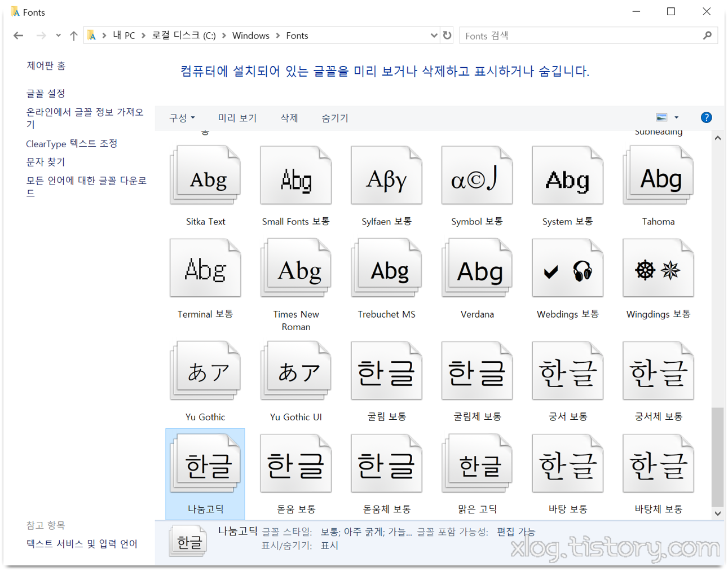The height and width of the screenshot is (571, 728).
Task: Go forward with the right arrow
Action: pyautogui.click(x=41, y=36)
